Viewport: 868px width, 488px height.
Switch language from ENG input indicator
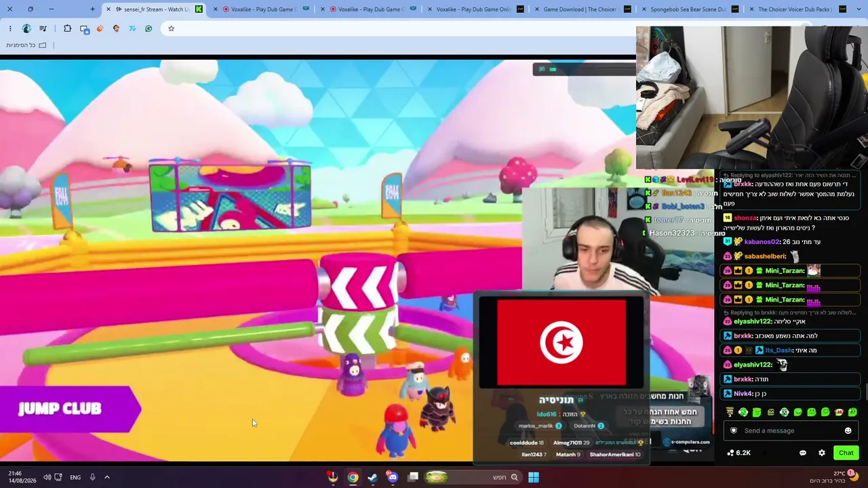click(75, 477)
